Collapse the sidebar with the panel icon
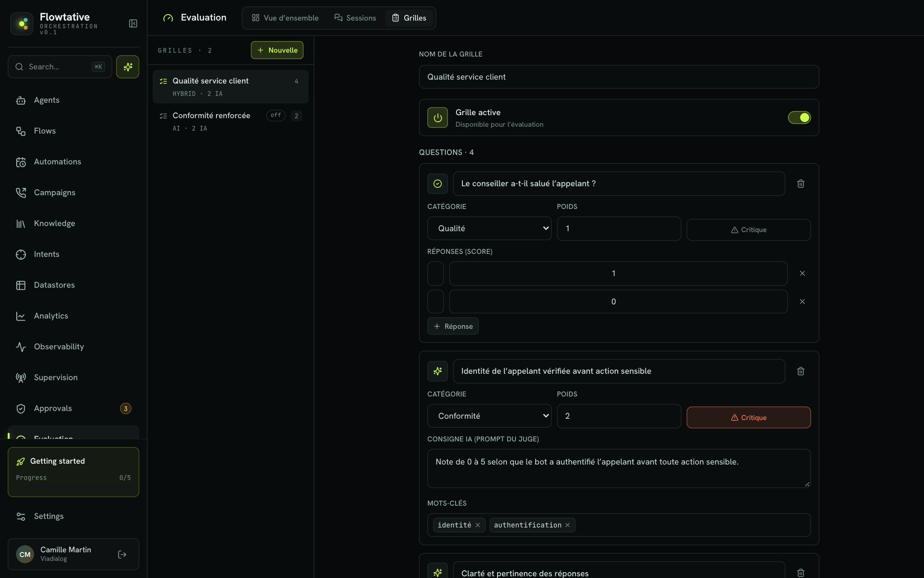The width and height of the screenshot is (924, 578). coord(133,24)
